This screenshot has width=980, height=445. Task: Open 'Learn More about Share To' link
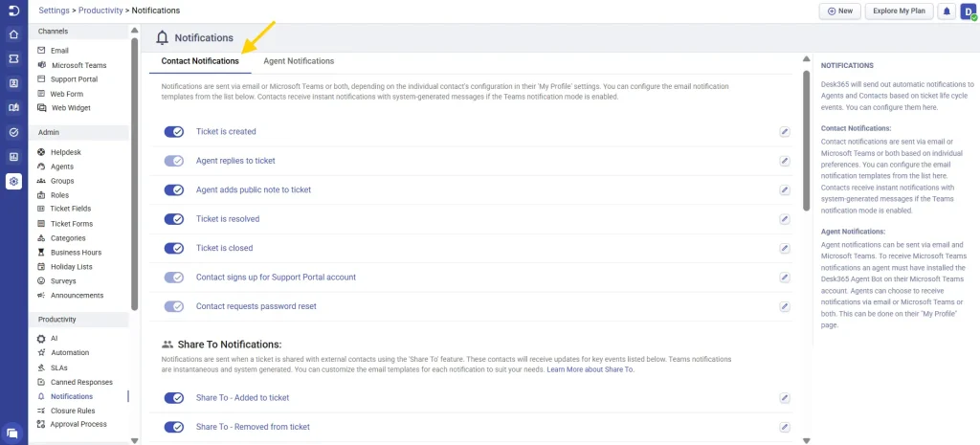click(x=590, y=369)
